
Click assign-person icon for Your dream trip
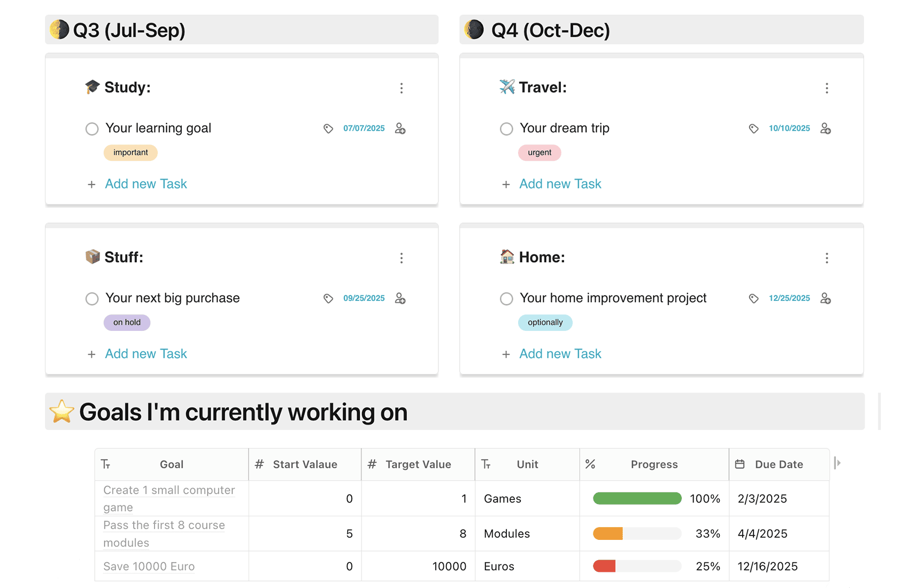826,128
